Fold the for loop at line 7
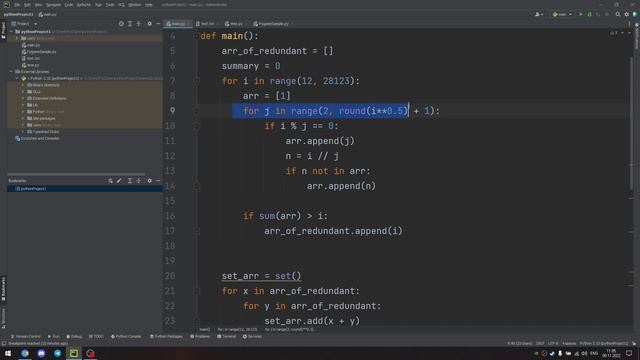 tap(196, 81)
